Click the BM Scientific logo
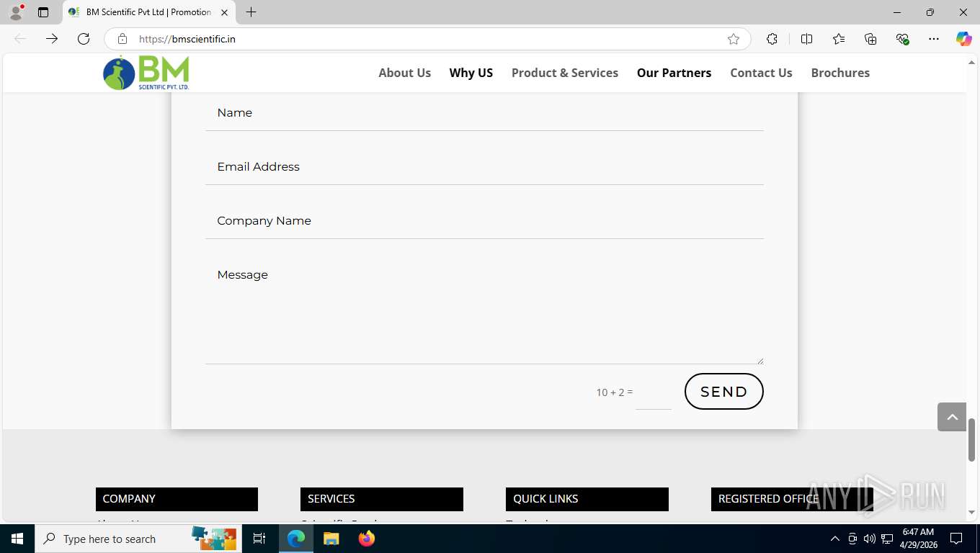The image size is (980, 553). coord(146,73)
